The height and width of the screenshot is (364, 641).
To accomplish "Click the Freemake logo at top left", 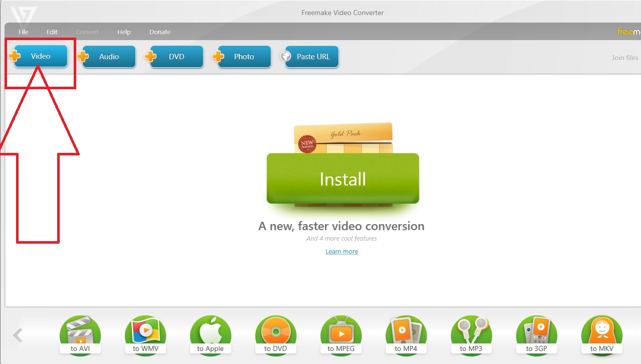I will tap(23, 16).
